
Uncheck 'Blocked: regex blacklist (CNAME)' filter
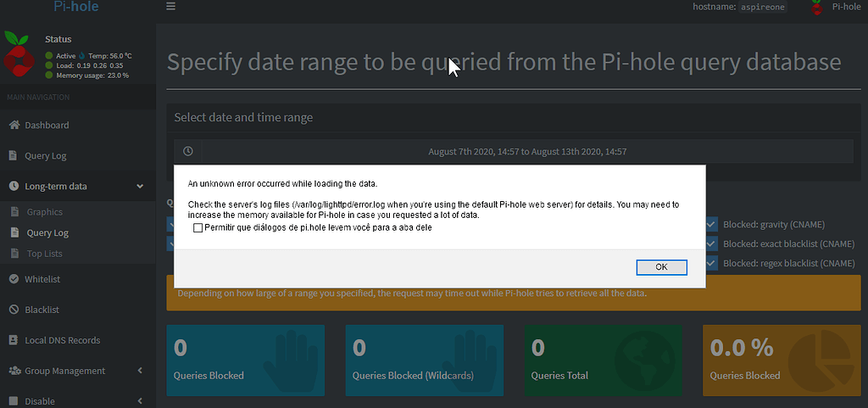pos(712,263)
